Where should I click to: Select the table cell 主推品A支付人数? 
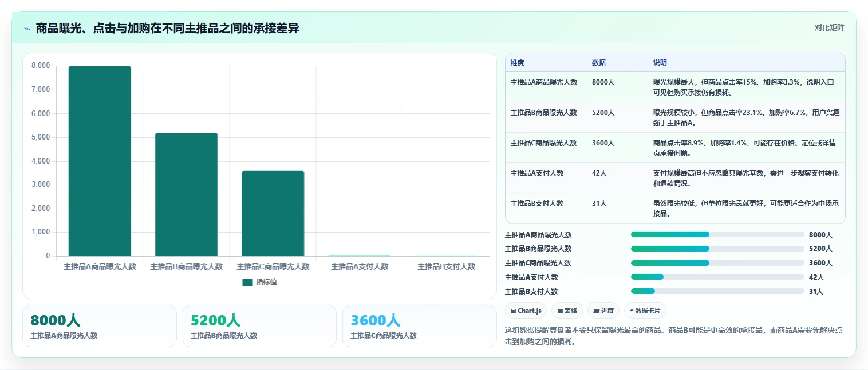[537, 173]
